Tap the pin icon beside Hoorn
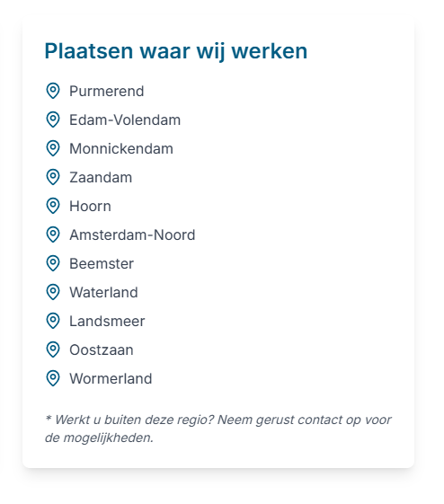The image size is (444, 504). point(53,206)
